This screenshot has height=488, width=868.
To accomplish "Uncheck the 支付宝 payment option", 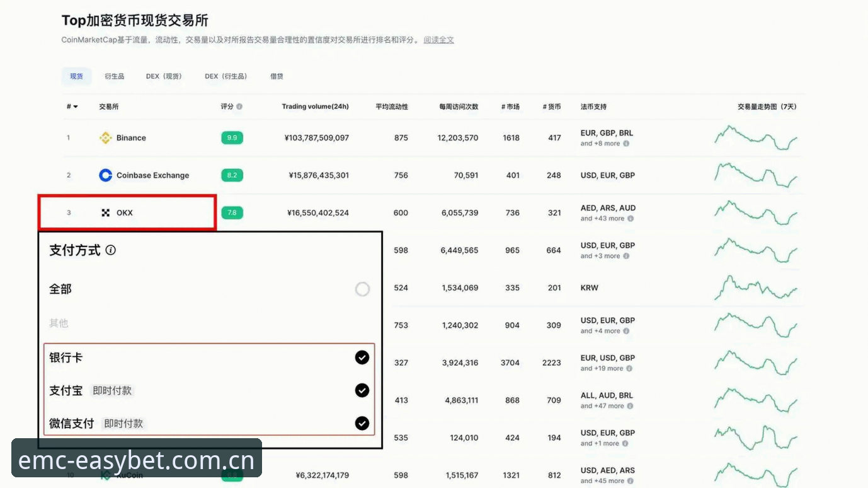I will pyautogui.click(x=362, y=390).
